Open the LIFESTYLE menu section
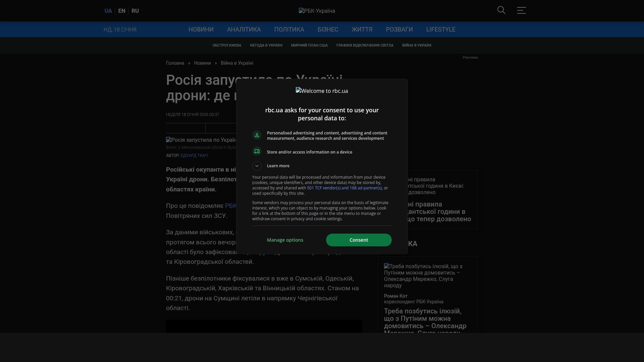 [x=440, y=29]
